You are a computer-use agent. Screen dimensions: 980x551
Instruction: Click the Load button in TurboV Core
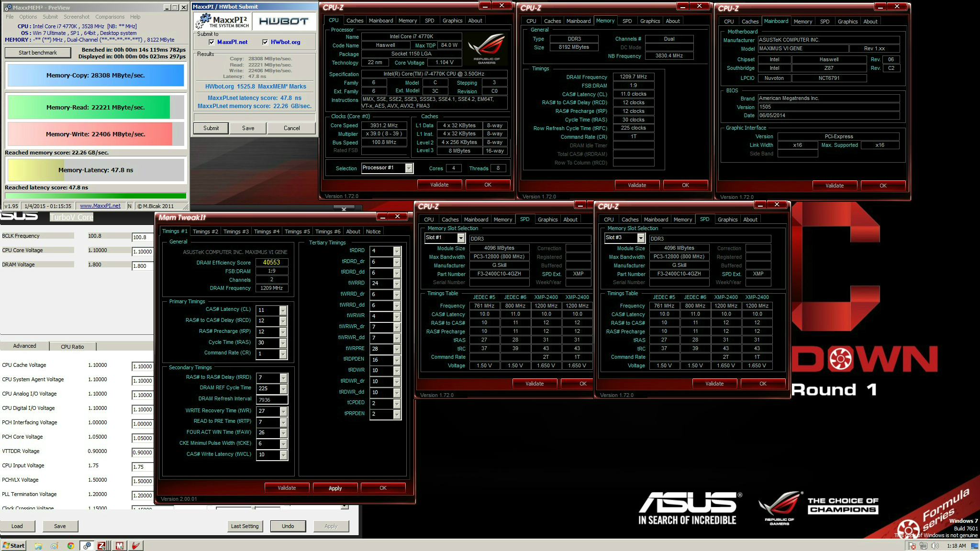click(17, 526)
